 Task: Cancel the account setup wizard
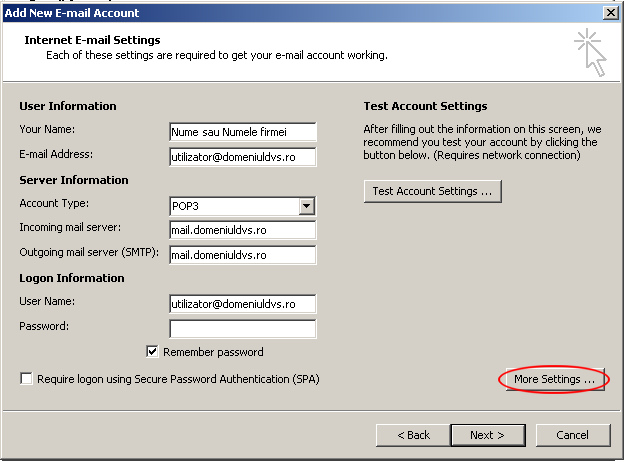pyautogui.click(x=573, y=435)
